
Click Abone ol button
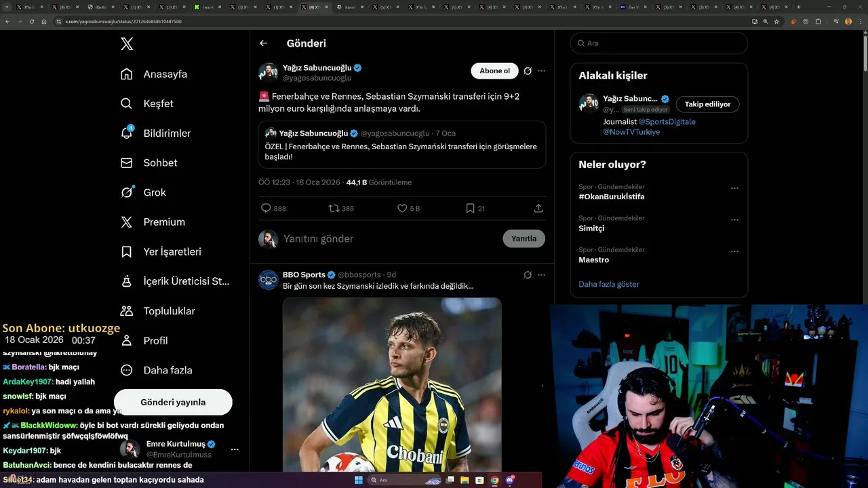(494, 70)
